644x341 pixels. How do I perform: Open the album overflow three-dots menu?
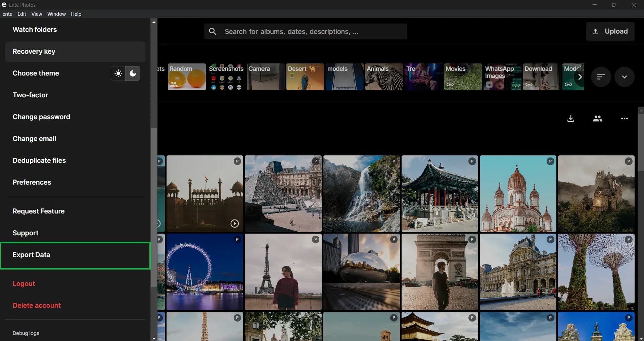pyautogui.click(x=625, y=118)
